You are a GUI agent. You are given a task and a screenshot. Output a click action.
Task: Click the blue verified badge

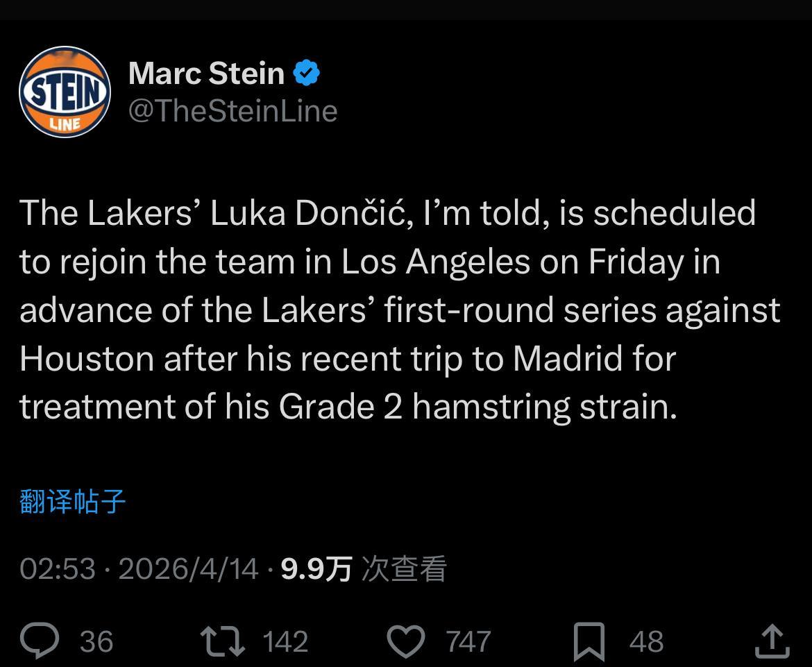306,73
